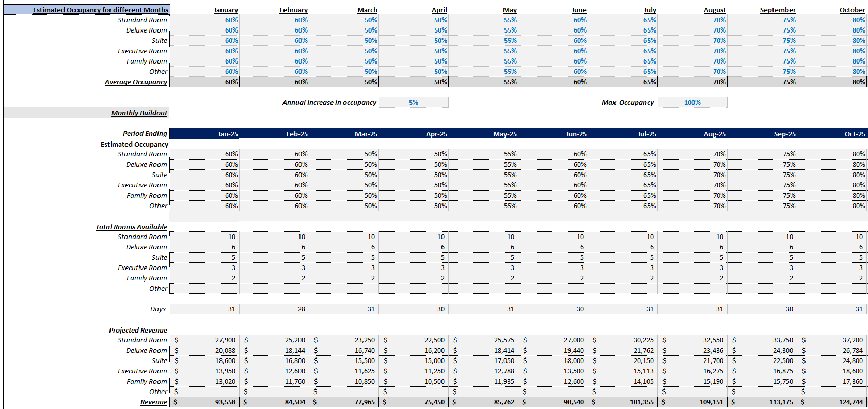
Task: Select the Max Occupancy 100% input cell
Action: pos(692,103)
